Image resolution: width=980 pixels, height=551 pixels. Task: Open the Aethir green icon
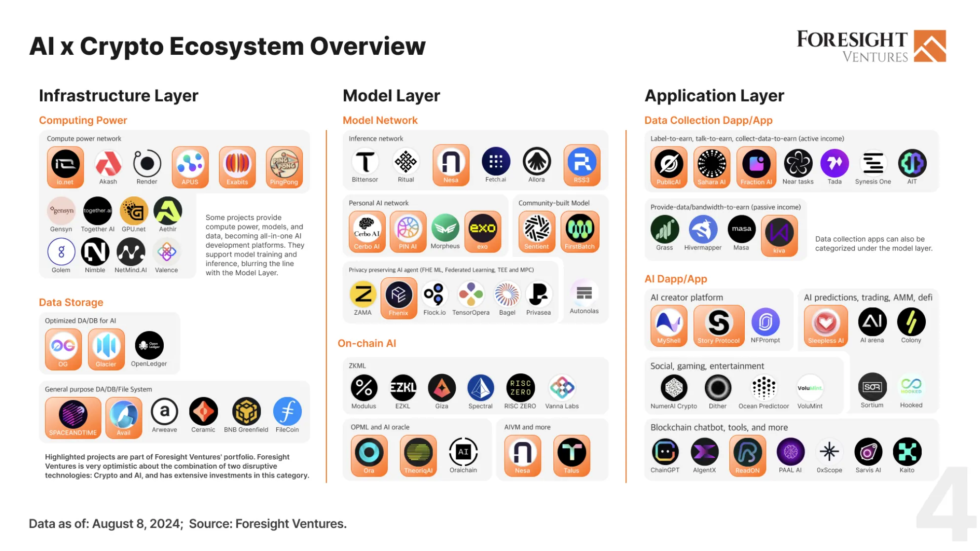coord(168,211)
